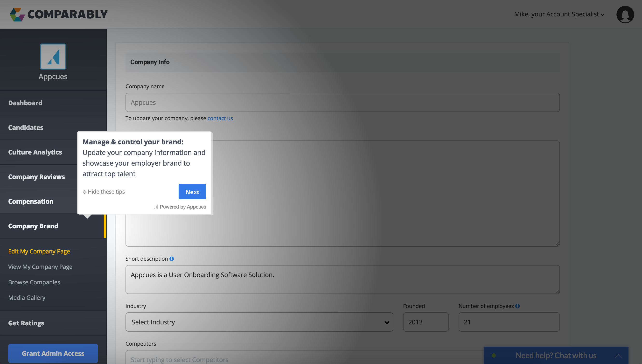Click the Company name field
The image size is (642, 364).
(343, 103)
